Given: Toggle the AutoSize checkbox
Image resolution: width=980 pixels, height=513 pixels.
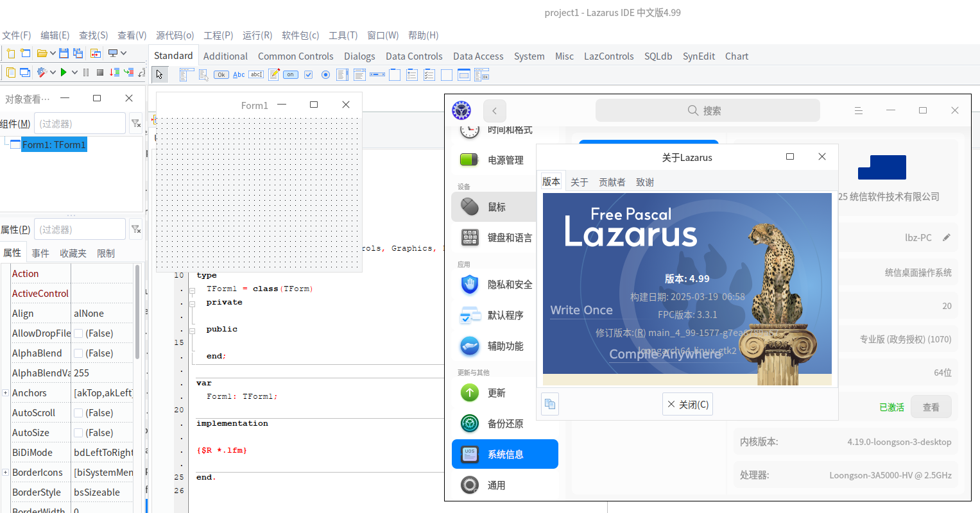Looking at the screenshot, I should (x=78, y=433).
